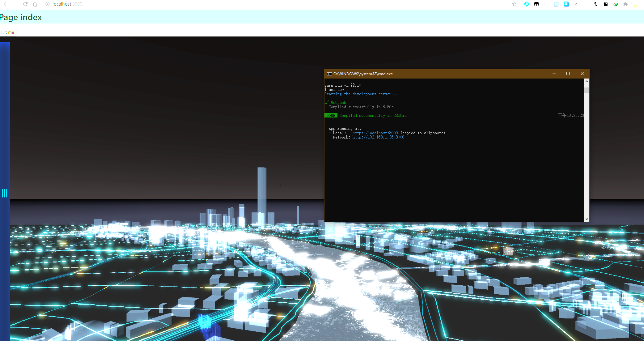Click the colorful globe download extension icon

(616, 4)
